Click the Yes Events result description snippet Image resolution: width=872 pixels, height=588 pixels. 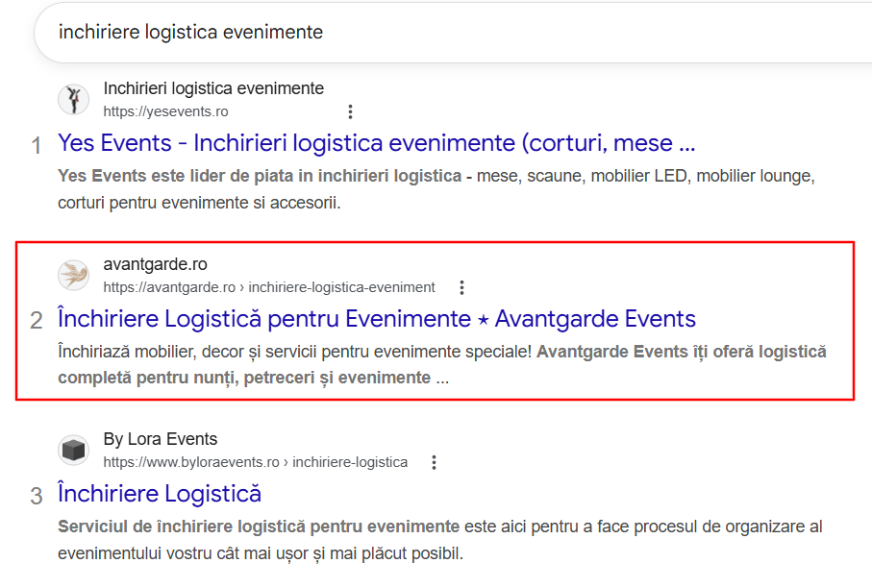click(x=436, y=189)
